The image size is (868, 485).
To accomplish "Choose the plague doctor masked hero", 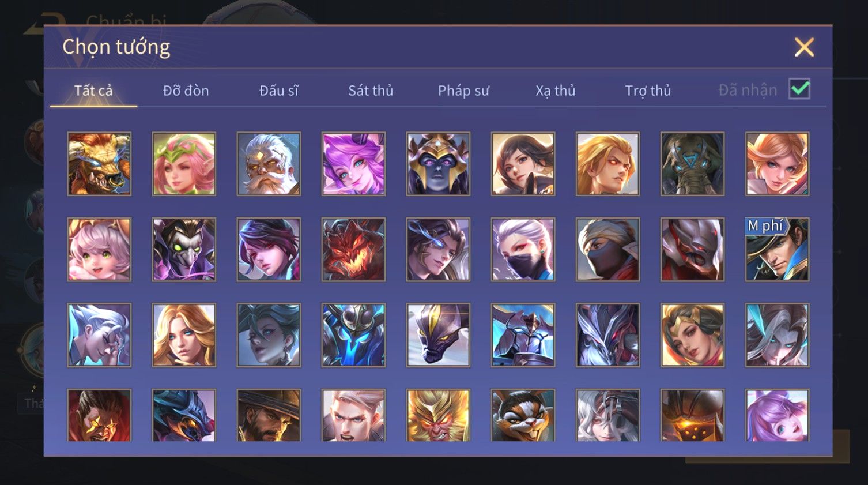I will [x=184, y=249].
